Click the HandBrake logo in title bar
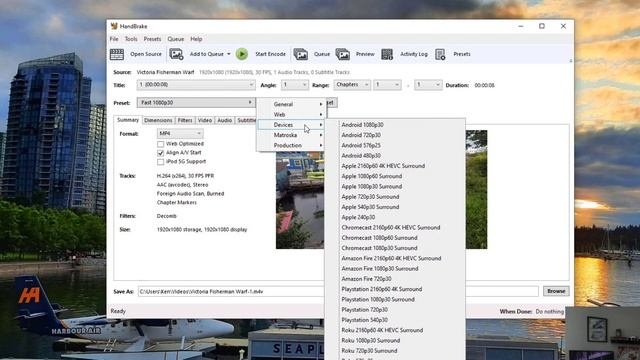This screenshot has width=640, height=360. point(114,26)
